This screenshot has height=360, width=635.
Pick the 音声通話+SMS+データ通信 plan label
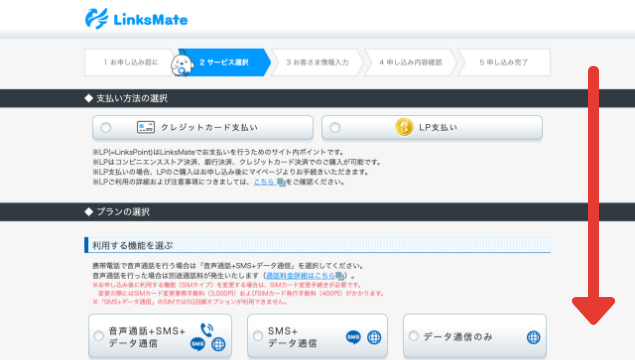click(x=147, y=337)
